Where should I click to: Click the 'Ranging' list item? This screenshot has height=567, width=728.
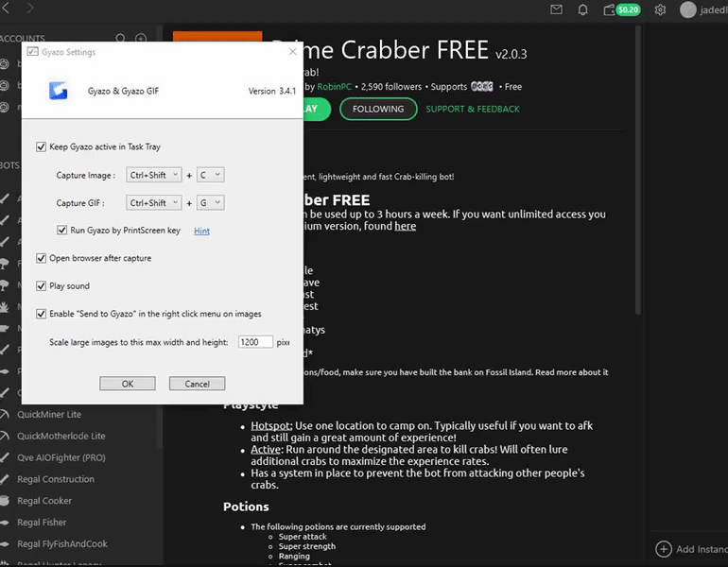[294, 557]
